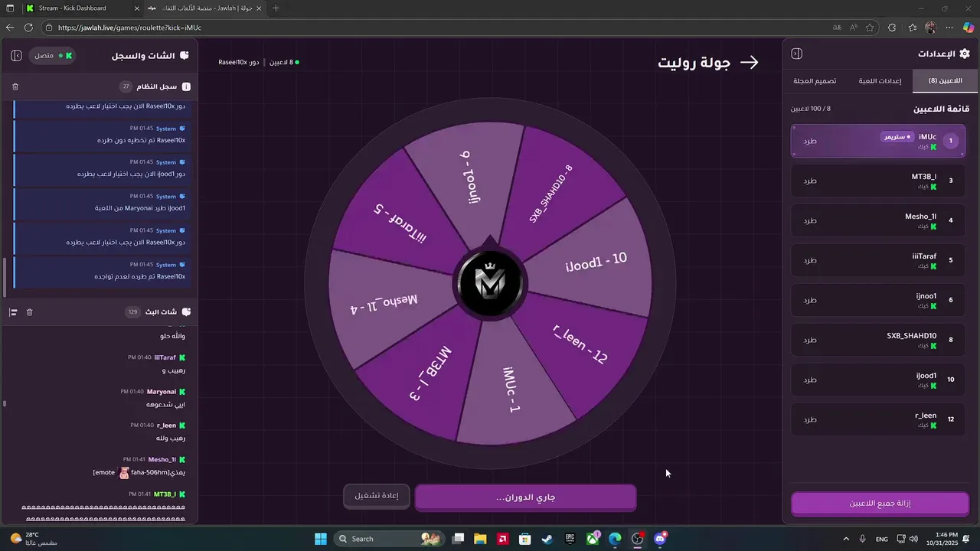This screenshot has height=551, width=980.
Task: Close the Jawlah browser tab
Action: (260, 8)
